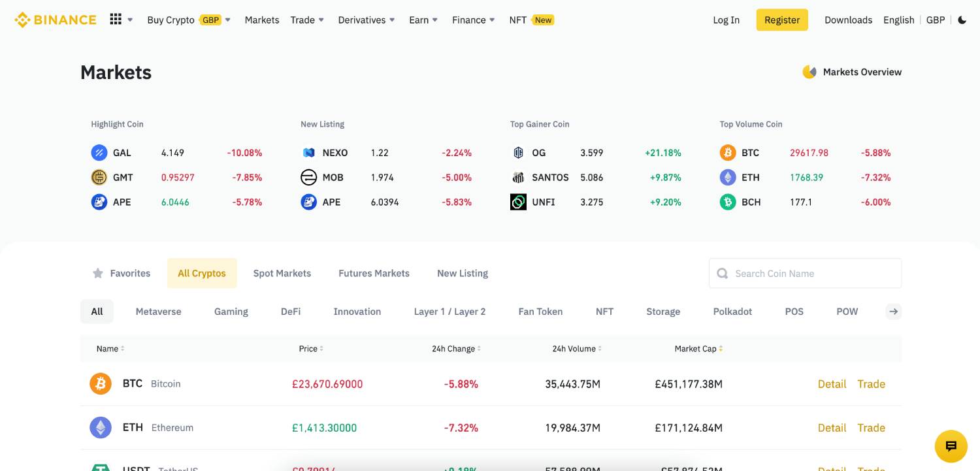Click the category scroll right arrow
980x471 pixels.
click(x=894, y=312)
